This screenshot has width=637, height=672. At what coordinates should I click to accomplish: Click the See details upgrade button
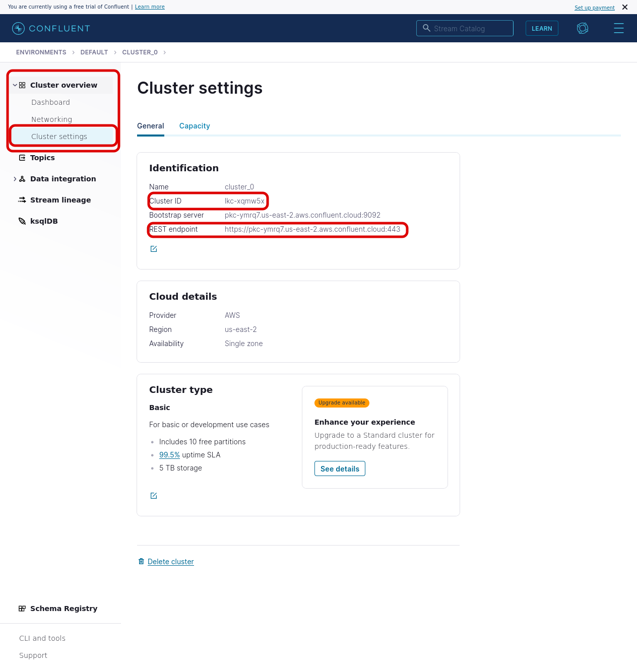(340, 468)
